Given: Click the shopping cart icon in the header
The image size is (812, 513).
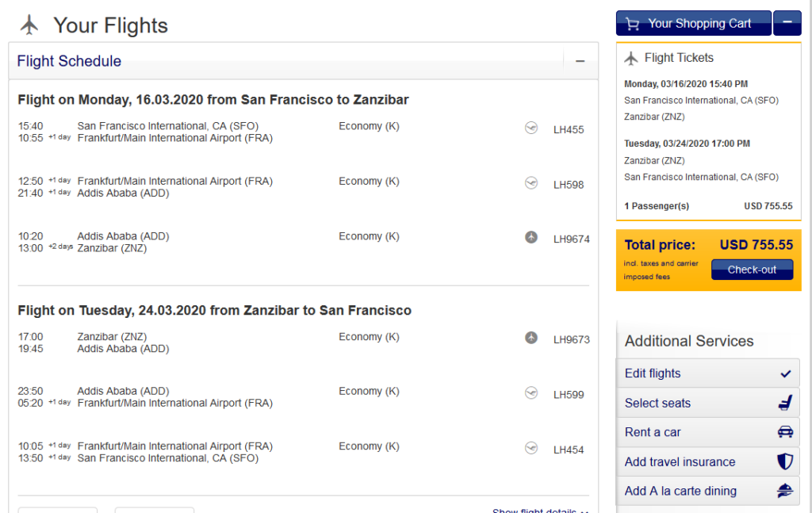Looking at the screenshot, I should tap(632, 24).
